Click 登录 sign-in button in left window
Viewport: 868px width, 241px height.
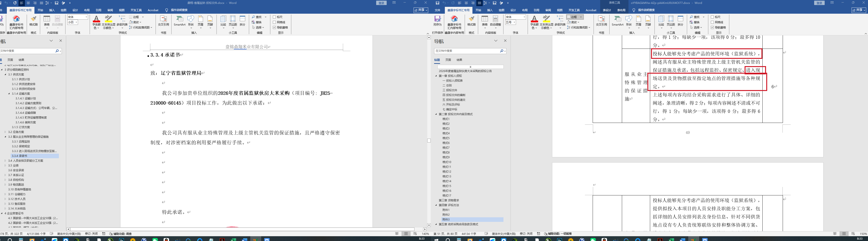(381, 3)
